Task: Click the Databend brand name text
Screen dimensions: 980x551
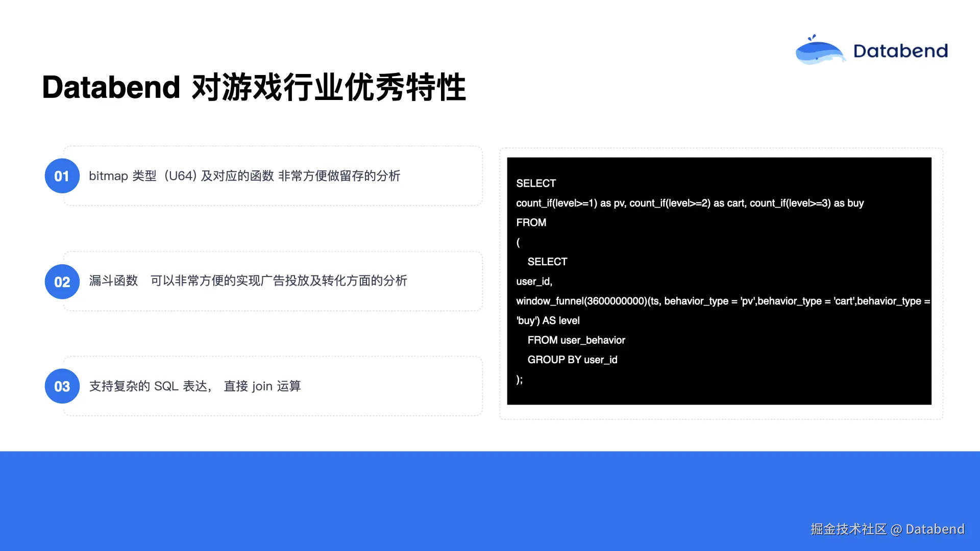Action: tap(900, 51)
